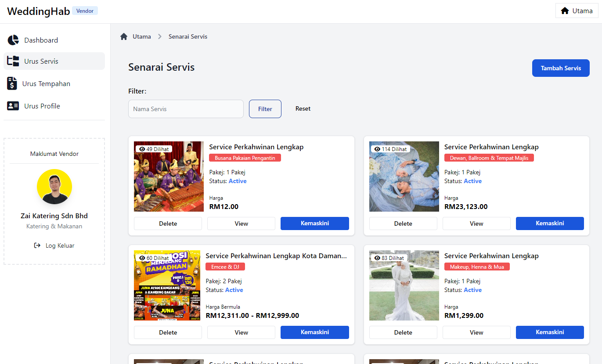Image resolution: width=602 pixels, height=364 pixels.
Task: Delete the Busana Pakaian Pengantin service
Action: click(168, 223)
